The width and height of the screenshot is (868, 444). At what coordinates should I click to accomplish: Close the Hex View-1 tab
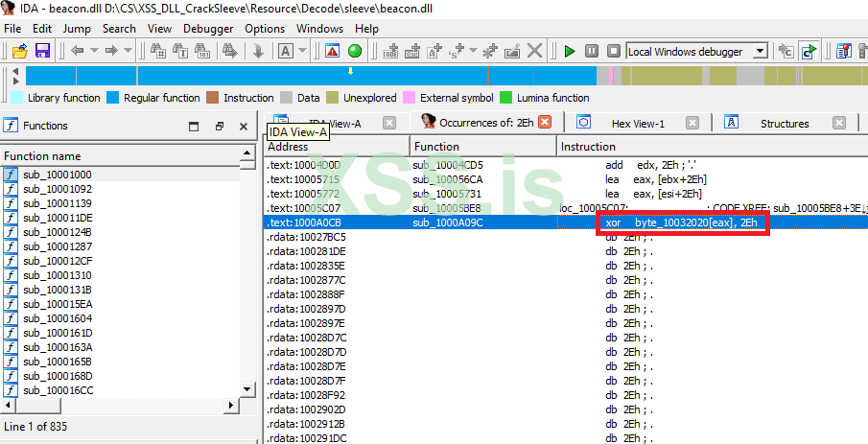(692, 123)
